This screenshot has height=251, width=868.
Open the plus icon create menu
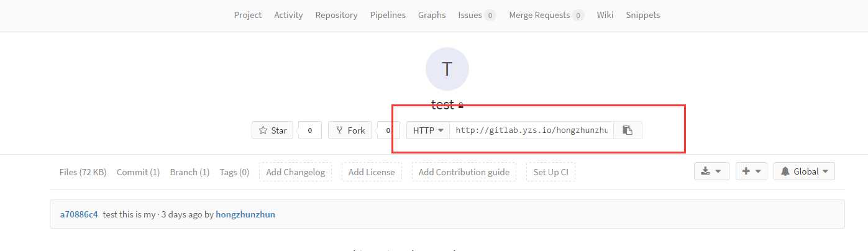(x=751, y=171)
